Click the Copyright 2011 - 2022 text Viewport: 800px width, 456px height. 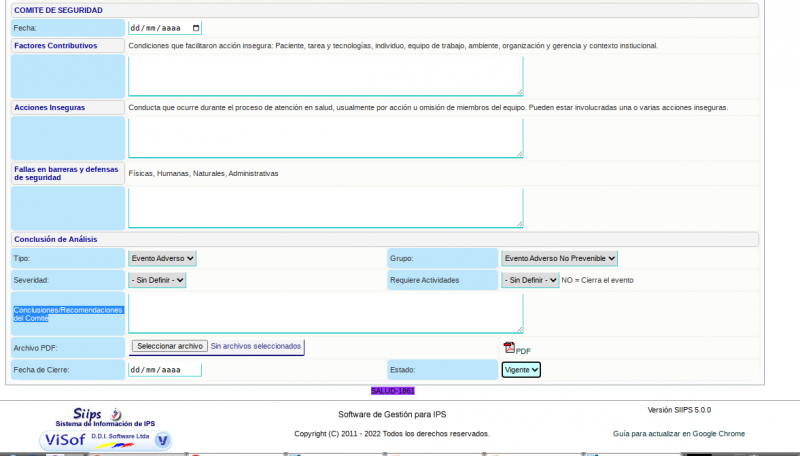(x=392, y=434)
